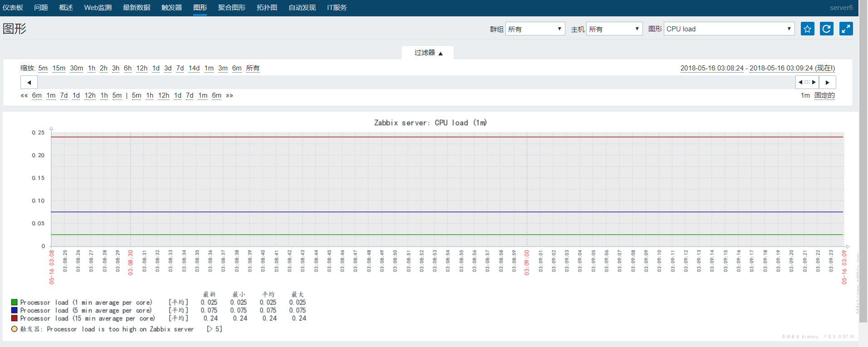Open the 群组 group dropdown
This screenshot has width=868, height=347.
click(535, 29)
